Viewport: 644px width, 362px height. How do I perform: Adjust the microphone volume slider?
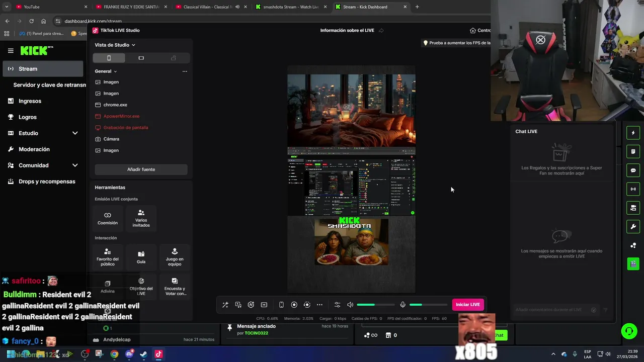[x=428, y=305]
